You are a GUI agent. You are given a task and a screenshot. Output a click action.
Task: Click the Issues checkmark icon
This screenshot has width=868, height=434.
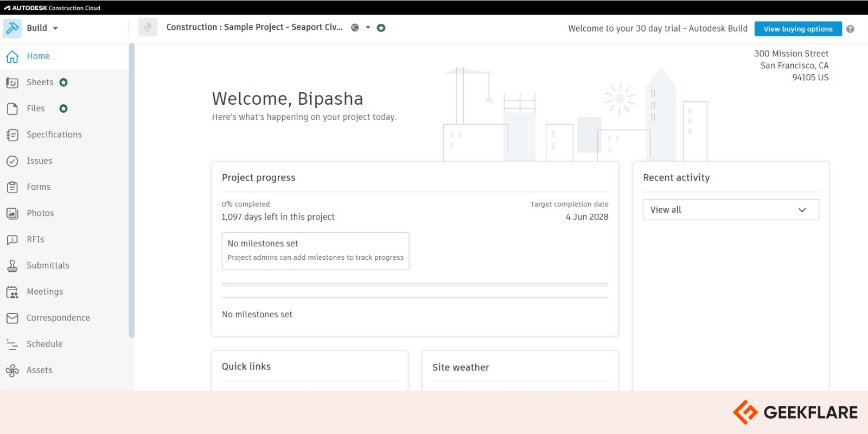tap(12, 161)
